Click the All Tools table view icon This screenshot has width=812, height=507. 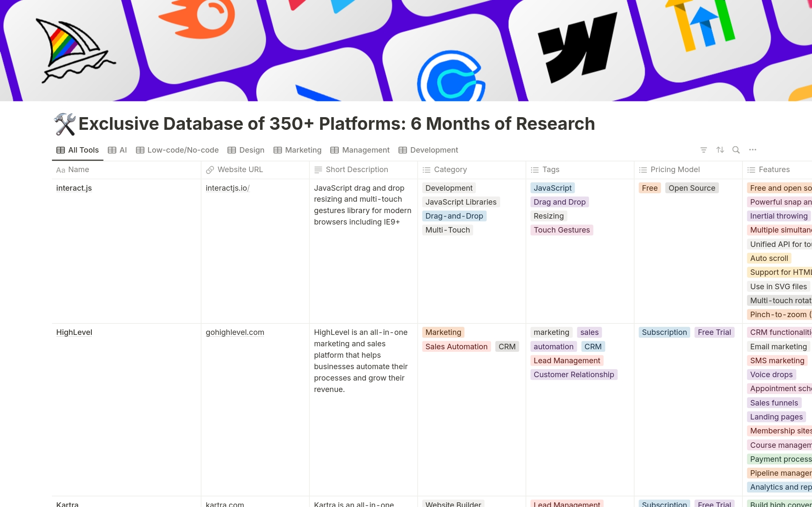(x=60, y=150)
